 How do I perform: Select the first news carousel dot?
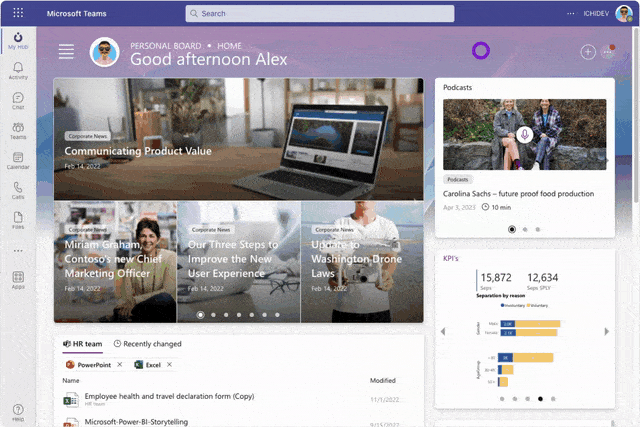coord(200,315)
